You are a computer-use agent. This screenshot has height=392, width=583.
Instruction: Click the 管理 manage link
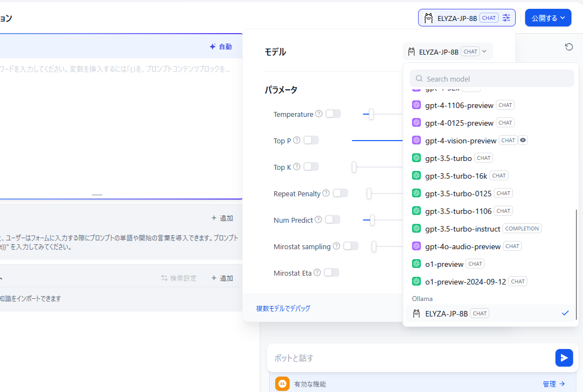[554, 384]
